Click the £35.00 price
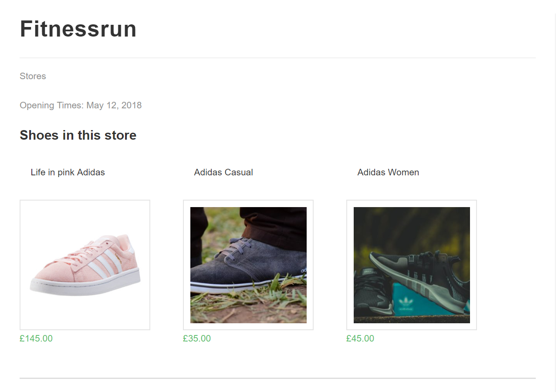Image resolution: width=558 pixels, height=392 pixels. pos(197,338)
